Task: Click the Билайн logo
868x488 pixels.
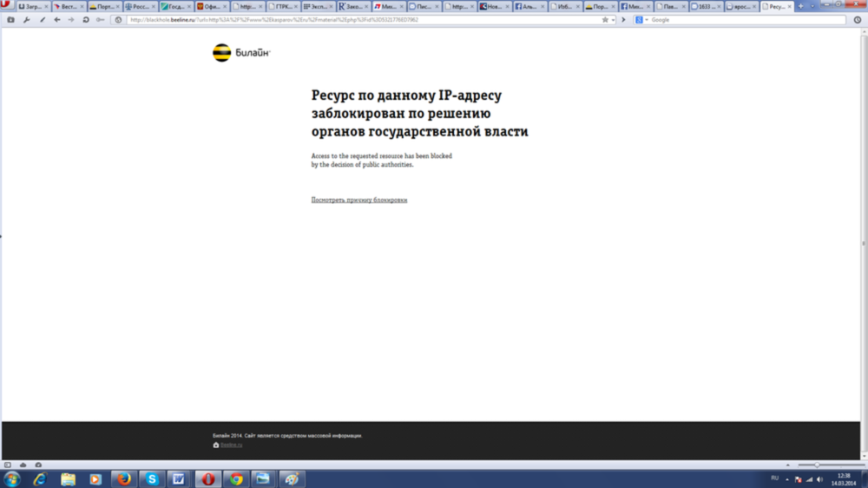Action: pyautogui.click(x=240, y=53)
